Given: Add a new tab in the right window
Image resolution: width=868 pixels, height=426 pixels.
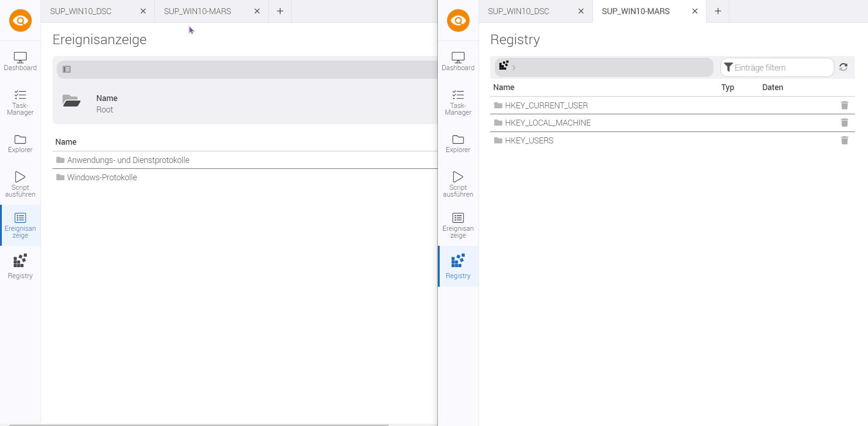Looking at the screenshot, I should (x=718, y=11).
